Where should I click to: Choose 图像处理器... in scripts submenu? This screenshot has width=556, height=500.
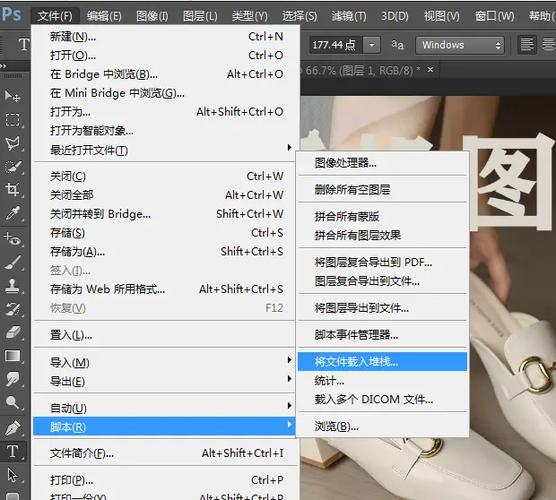382,163
